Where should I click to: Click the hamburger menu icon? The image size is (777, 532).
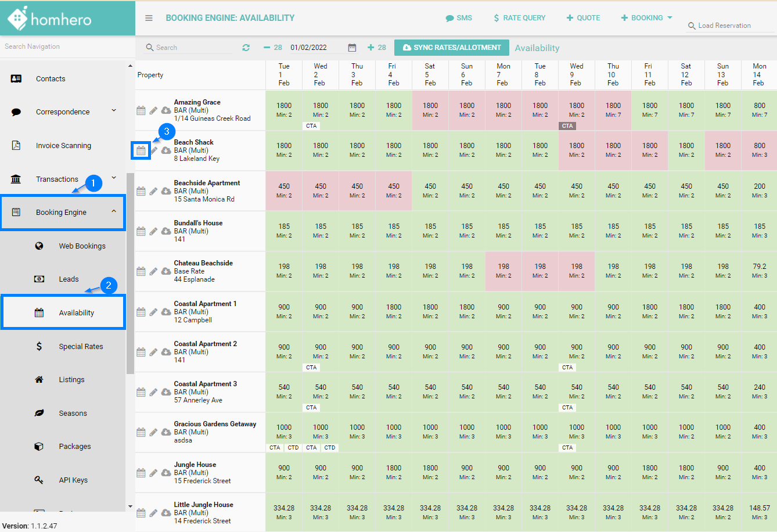149,18
